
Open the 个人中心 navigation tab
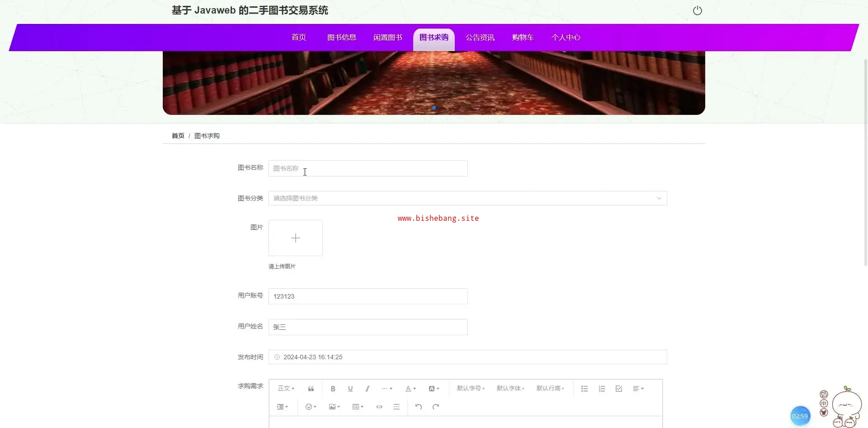click(x=566, y=38)
